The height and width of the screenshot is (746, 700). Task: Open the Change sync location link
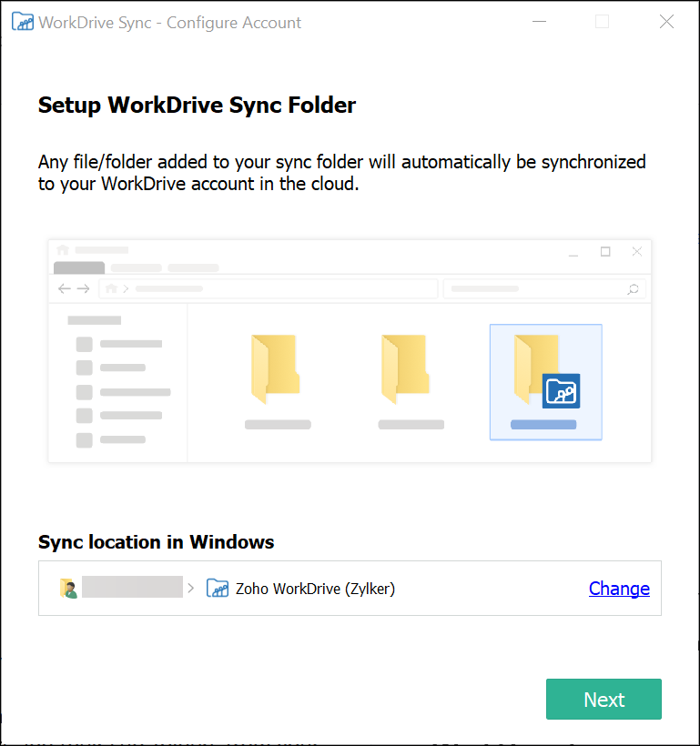click(619, 589)
